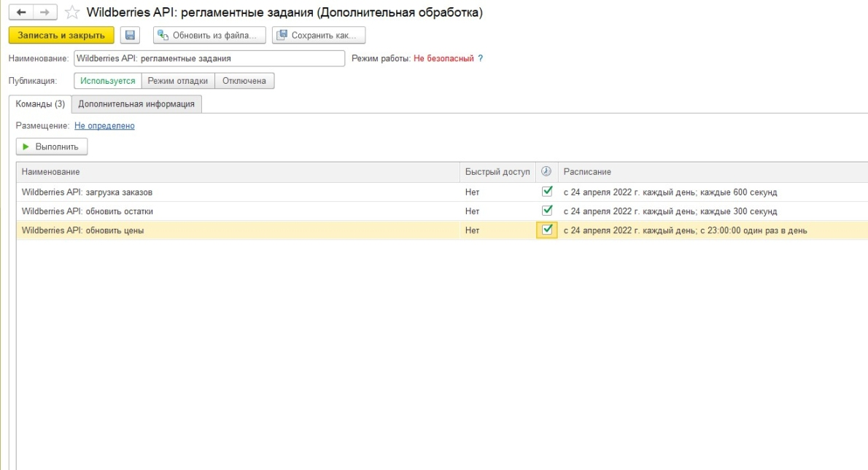This screenshot has height=470, width=868.
Task: Add to favorites with the star icon
Action: coord(72,12)
